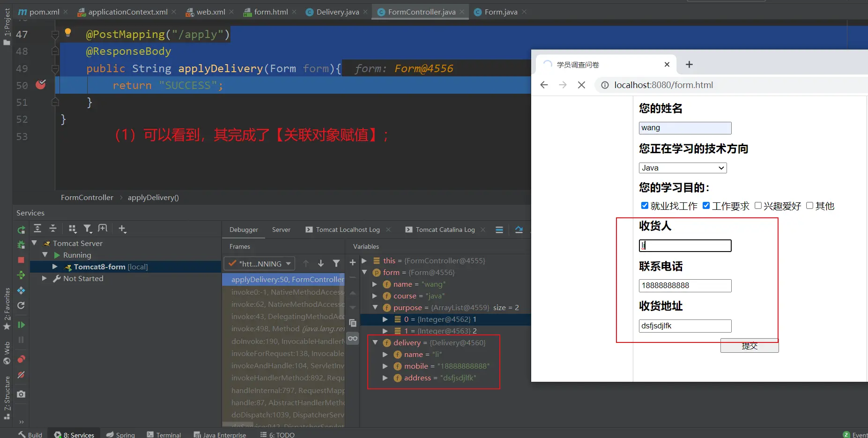Click the Filter icon in Services toolbar
868x438 pixels.
(88, 229)
